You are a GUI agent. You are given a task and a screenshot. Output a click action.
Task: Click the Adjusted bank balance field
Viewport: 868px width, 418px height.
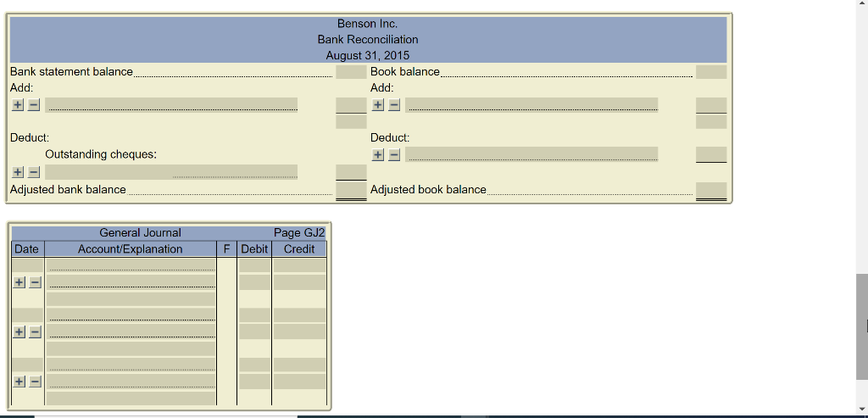pyautogui.click(x=351, y=190)
